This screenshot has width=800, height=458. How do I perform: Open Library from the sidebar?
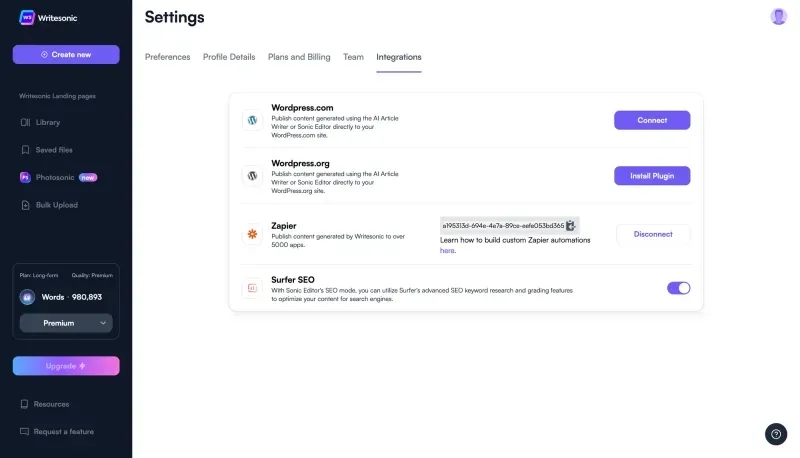pos(48,122)
